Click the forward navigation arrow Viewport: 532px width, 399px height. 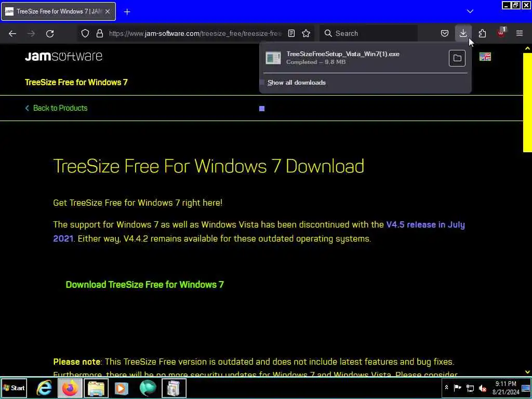(31, 33)
